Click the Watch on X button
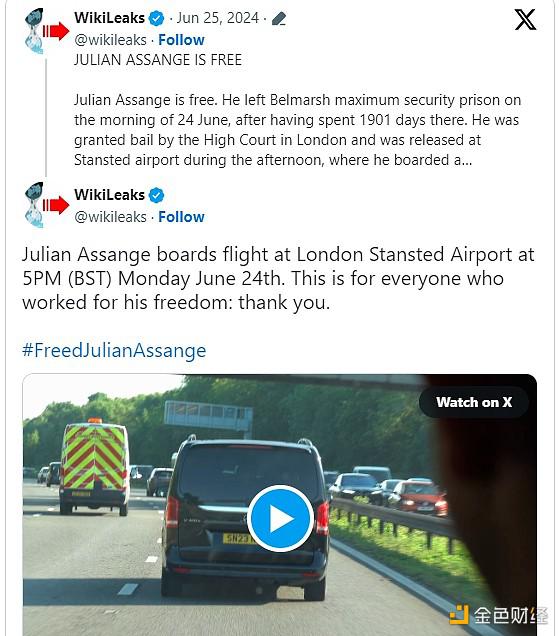559x636 pixels. (474, 402)
